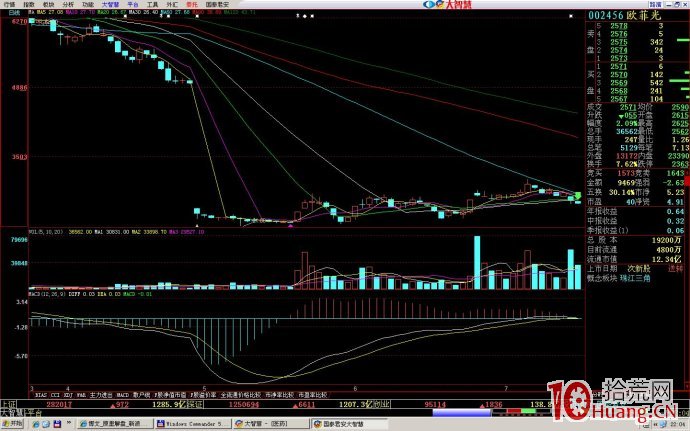Screen dimensions: 690x431
Task: Click the tallest cyan volume bar
Action: coord(477,262)
